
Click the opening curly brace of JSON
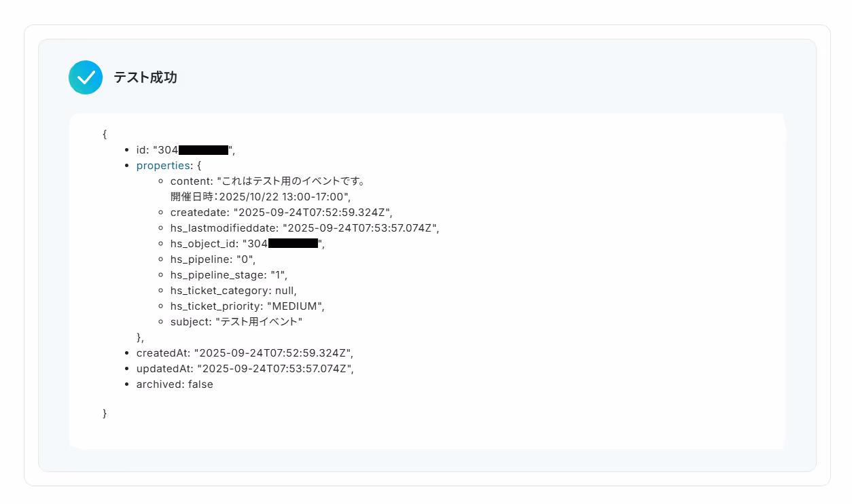pos(105,134)
